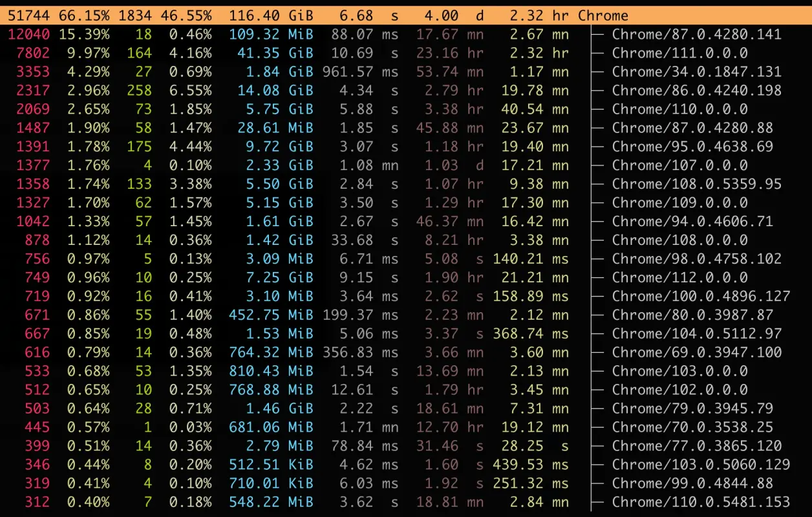Viewport: 812px width, 517px height.
Task: Select the Chrome/87.0.4280.88 row
Action: [406, 128]
